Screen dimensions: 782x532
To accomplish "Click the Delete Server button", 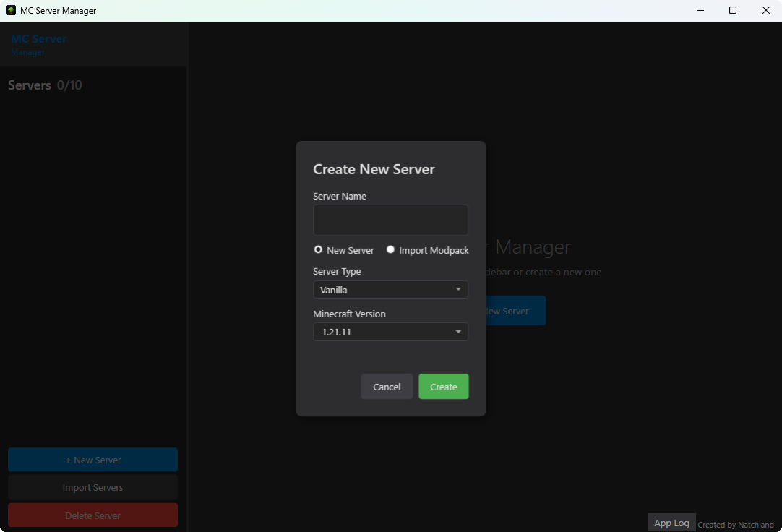I will point(93,515).
